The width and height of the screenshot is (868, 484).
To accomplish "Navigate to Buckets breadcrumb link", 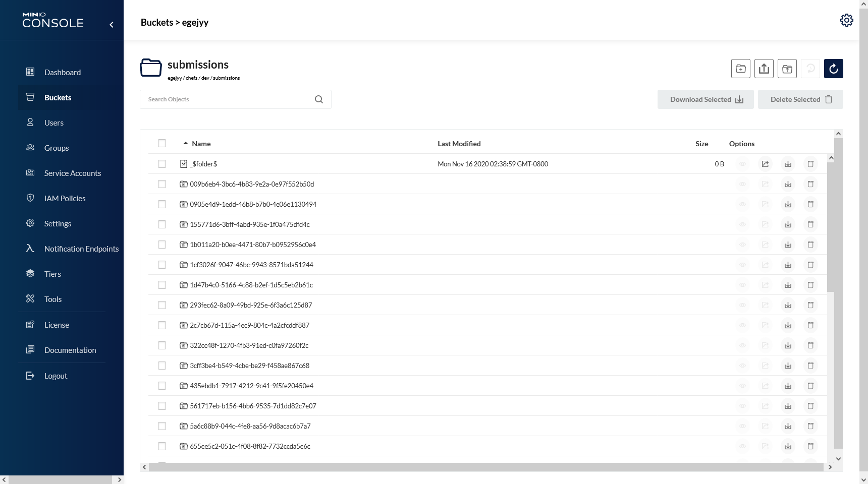I will [x=157, y=22].
